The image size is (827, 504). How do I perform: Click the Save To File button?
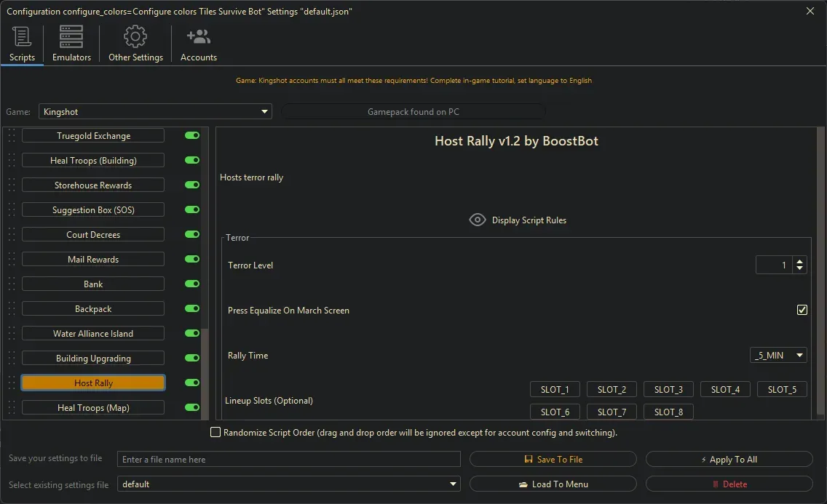[x=553, y=459]
